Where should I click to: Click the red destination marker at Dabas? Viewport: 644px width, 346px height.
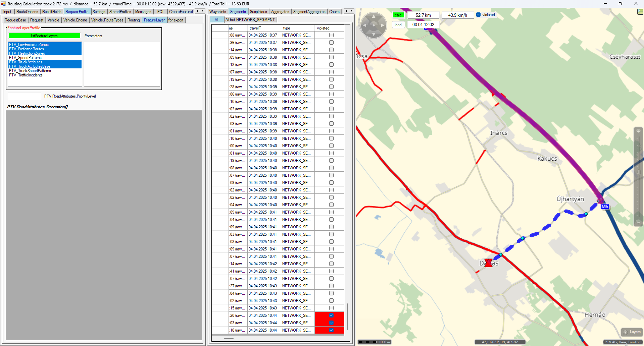[489, 263]
